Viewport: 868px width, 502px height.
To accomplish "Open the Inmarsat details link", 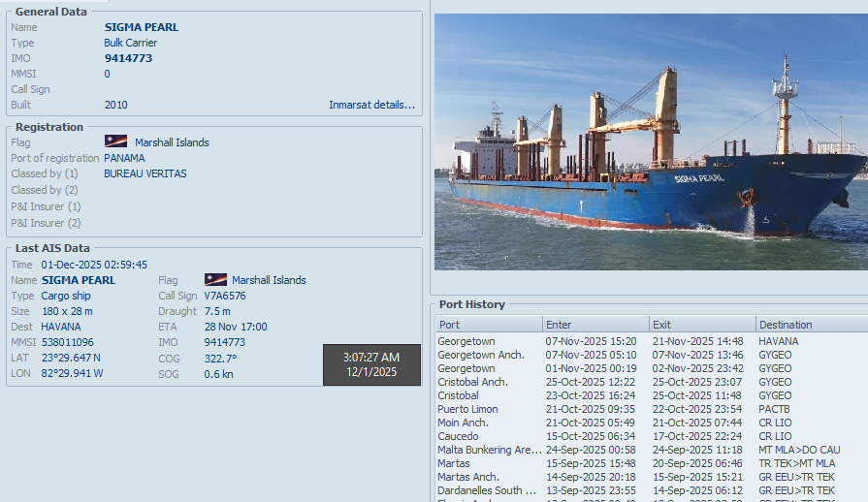I will 371,105.
